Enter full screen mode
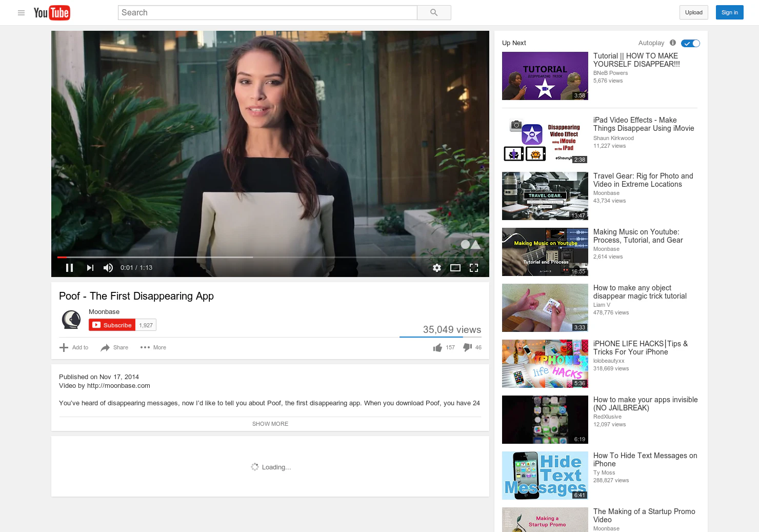 click(474, 268)
